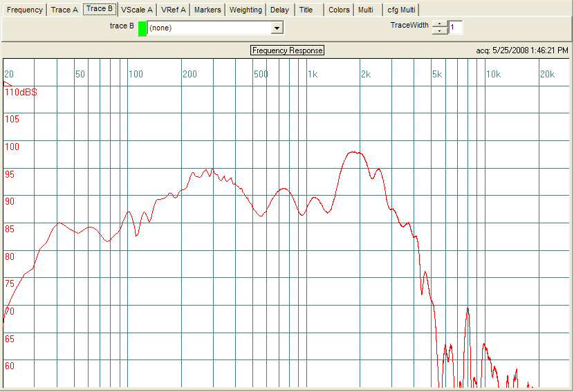Click the 500 frequency axis label
The height and width of the screenshot is (392, 574).
[x=261, y=74]
